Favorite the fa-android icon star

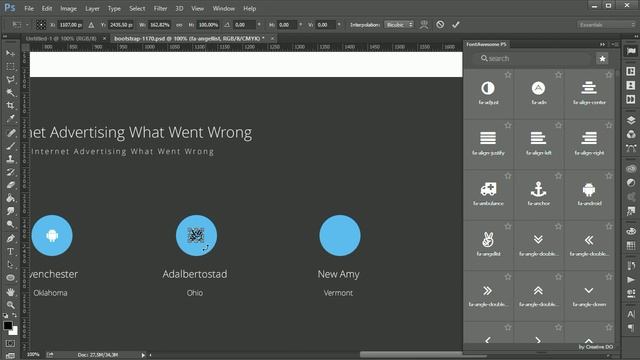pyautogui.click(x=609, y=176)
